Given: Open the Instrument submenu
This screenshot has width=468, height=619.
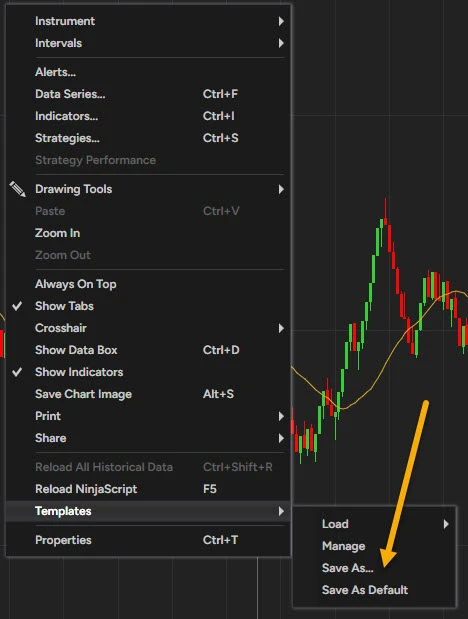Looking at the screenshot, I should (149, 21).
